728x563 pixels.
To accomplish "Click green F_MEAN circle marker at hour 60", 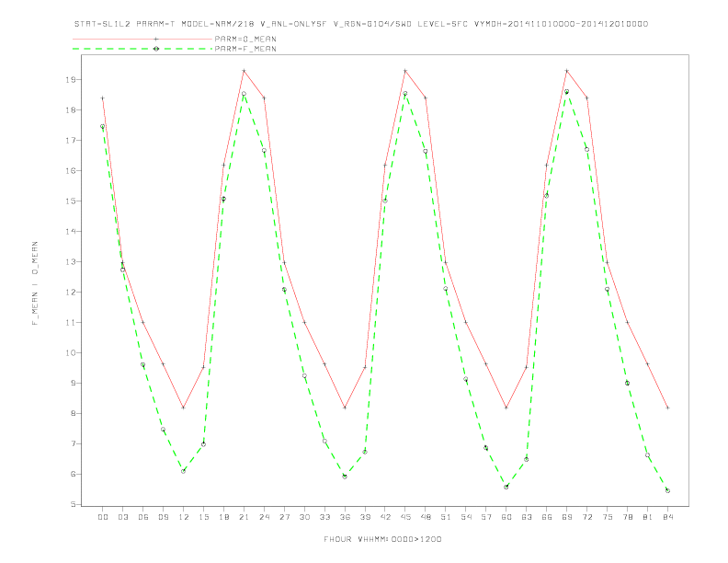I will pyautogui.click(x=506, y=487).
